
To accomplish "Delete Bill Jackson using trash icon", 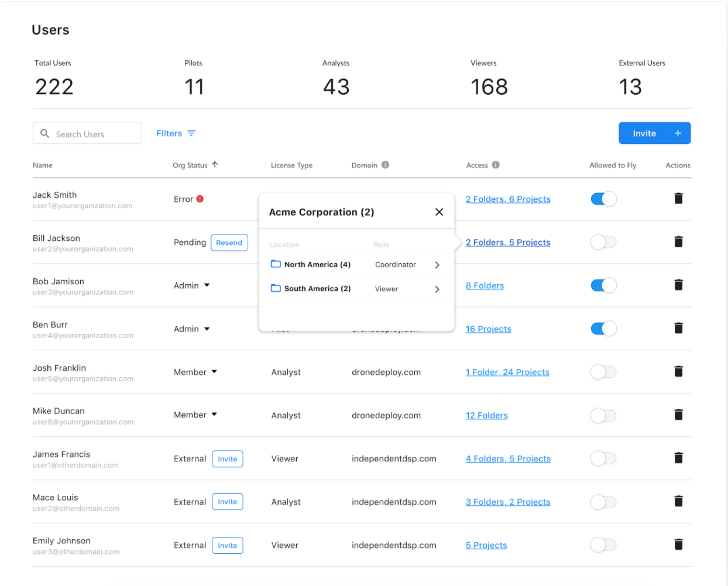I will point(678,242).
